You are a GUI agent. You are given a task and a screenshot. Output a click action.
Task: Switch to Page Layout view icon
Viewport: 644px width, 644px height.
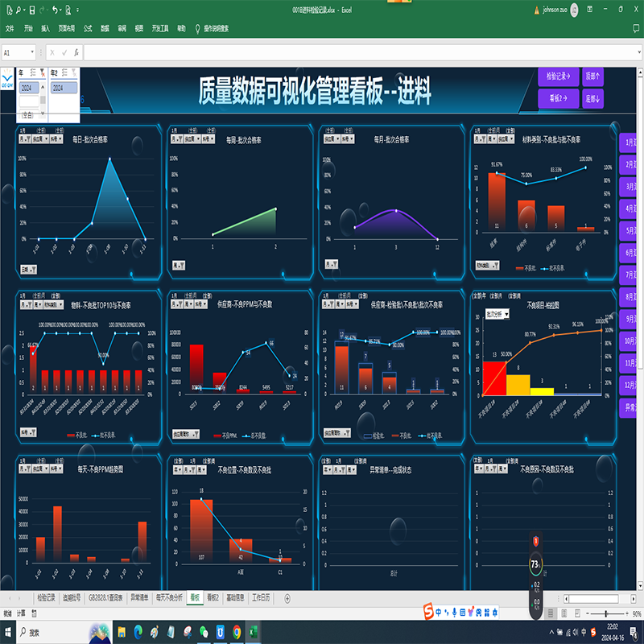[564, 613]
